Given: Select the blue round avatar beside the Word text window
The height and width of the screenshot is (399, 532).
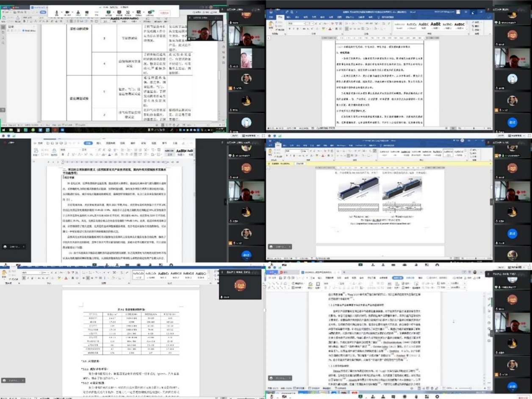Looking at the screenshot, I should 512,122.
